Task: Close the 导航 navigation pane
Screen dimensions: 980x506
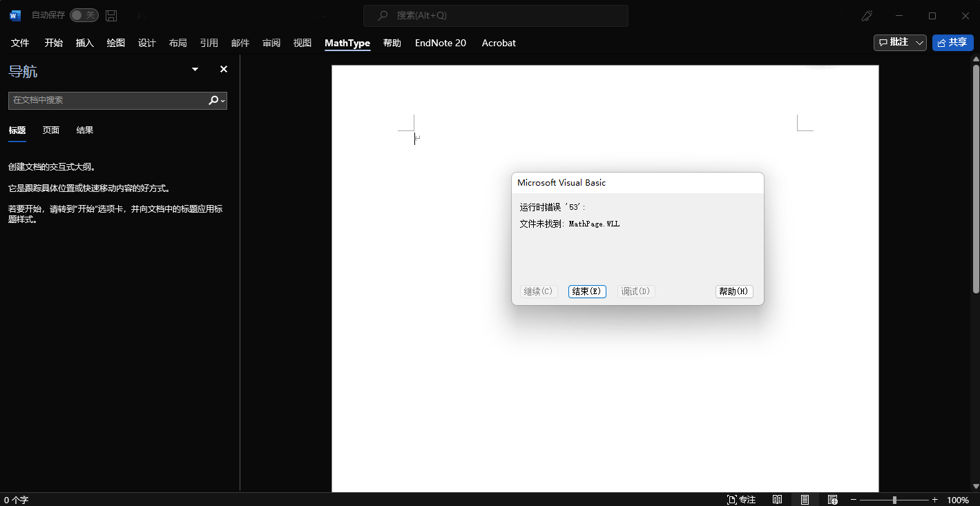Action: (223, 69)
